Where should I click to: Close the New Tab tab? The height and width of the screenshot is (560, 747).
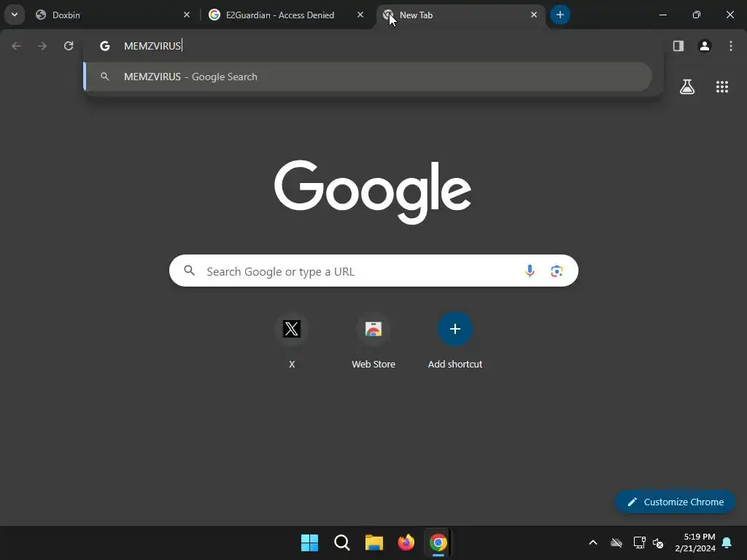[x=533, y=15]
